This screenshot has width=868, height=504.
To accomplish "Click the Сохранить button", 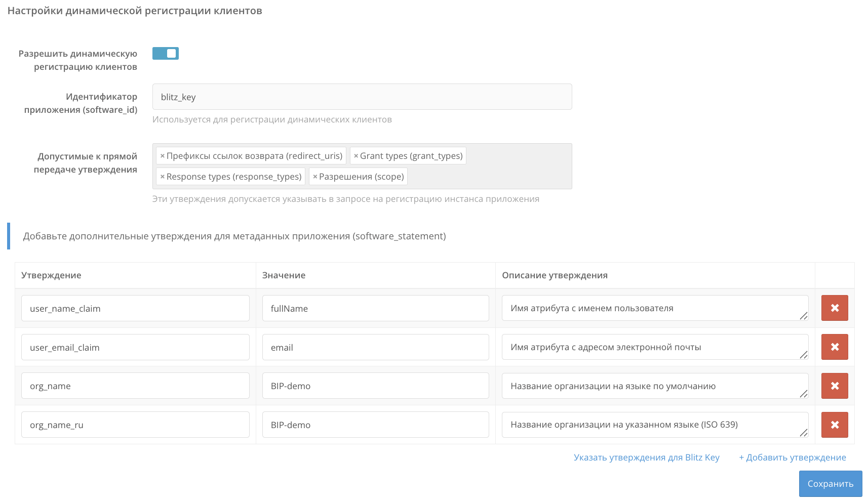I will (830, 484).
